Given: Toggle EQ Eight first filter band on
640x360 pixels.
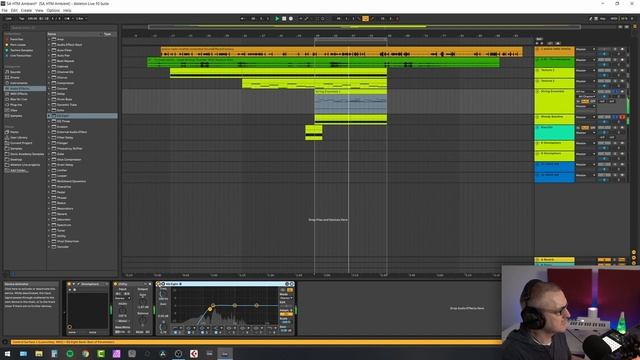Looking at the screenshot, I should pyautogui.click(x=176, y=332).
